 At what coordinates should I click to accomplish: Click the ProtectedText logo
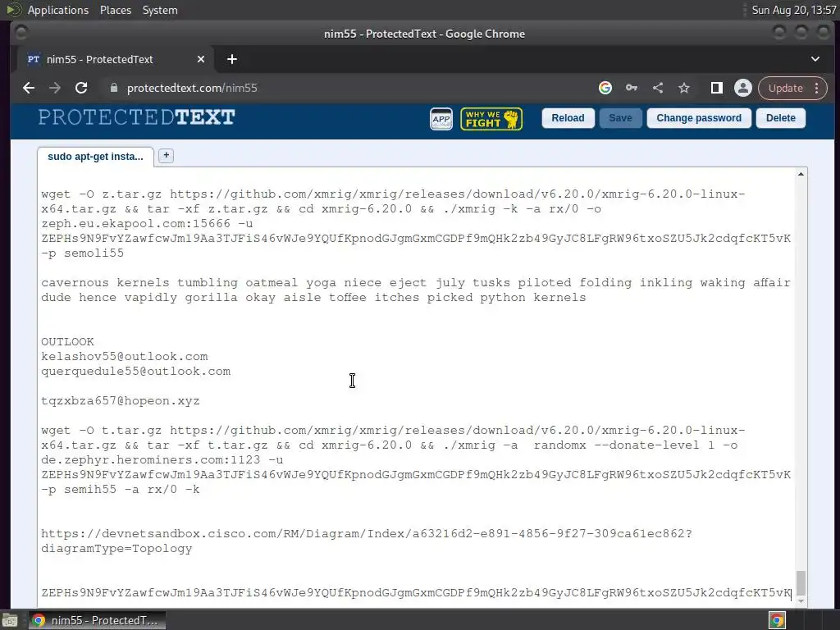(x=137, y=117)
